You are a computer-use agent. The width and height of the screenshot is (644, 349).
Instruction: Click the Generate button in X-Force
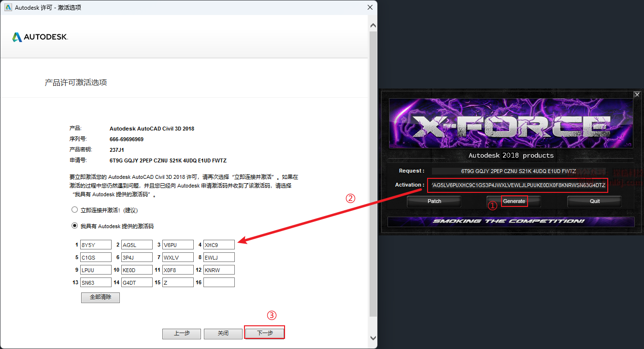(514, 201)
